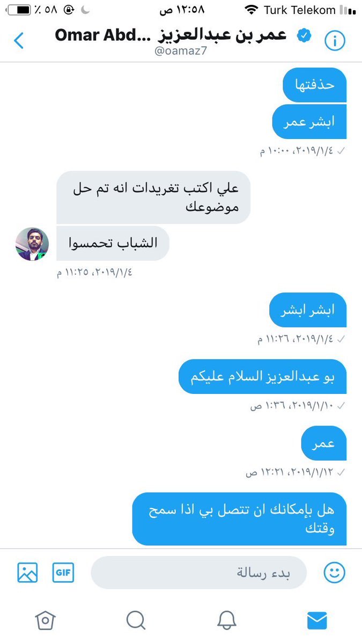
Task: Switch to the Home tab icon
Action: [45, 621]
